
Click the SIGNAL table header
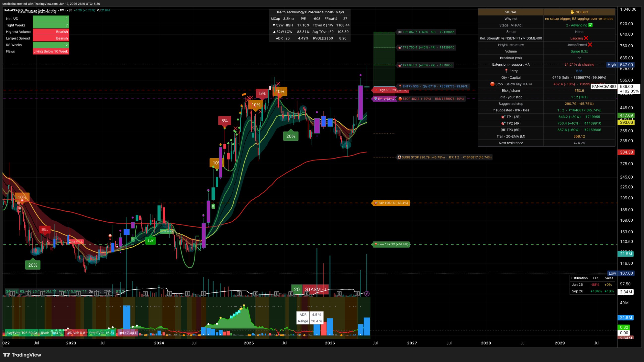[x=511, y=12]
